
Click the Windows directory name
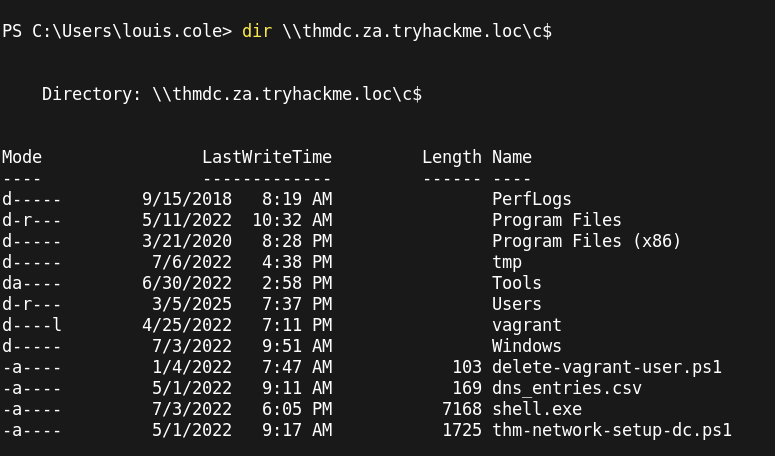tap(526, 346)
